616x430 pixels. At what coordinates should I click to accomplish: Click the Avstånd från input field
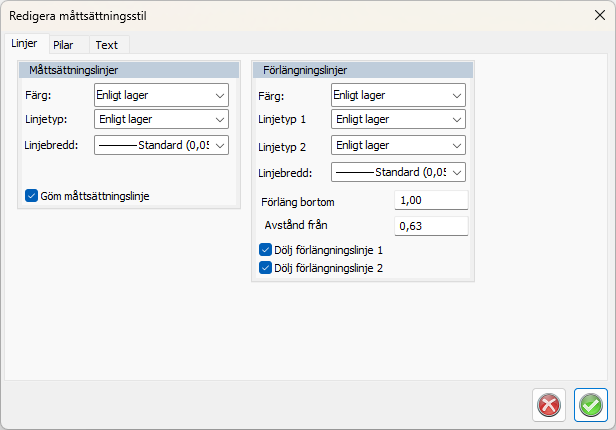pos(431,226)
